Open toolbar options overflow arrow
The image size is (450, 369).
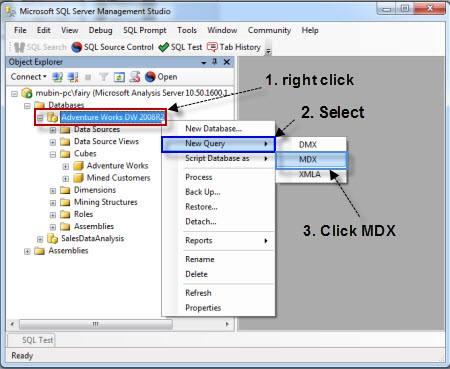[268, 50]
